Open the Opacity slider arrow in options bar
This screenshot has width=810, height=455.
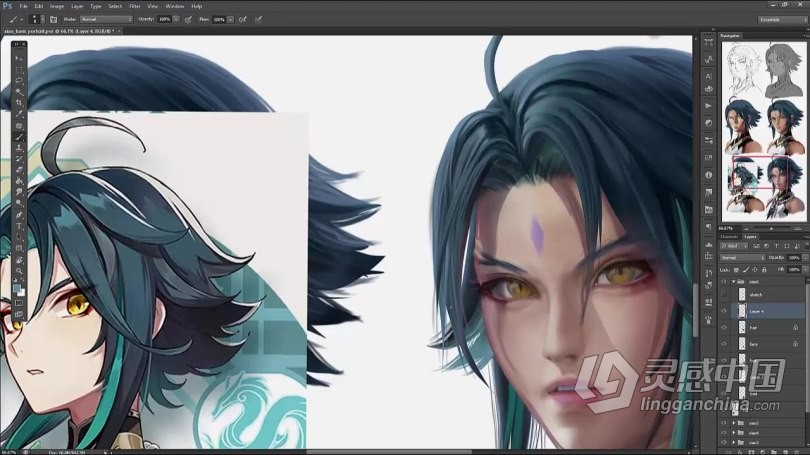pyautogui.click(x=176, y=20)
